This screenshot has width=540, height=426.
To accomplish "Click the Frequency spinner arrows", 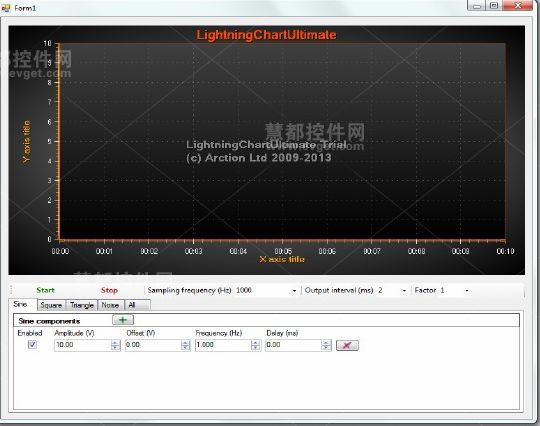I will [256, 345].
